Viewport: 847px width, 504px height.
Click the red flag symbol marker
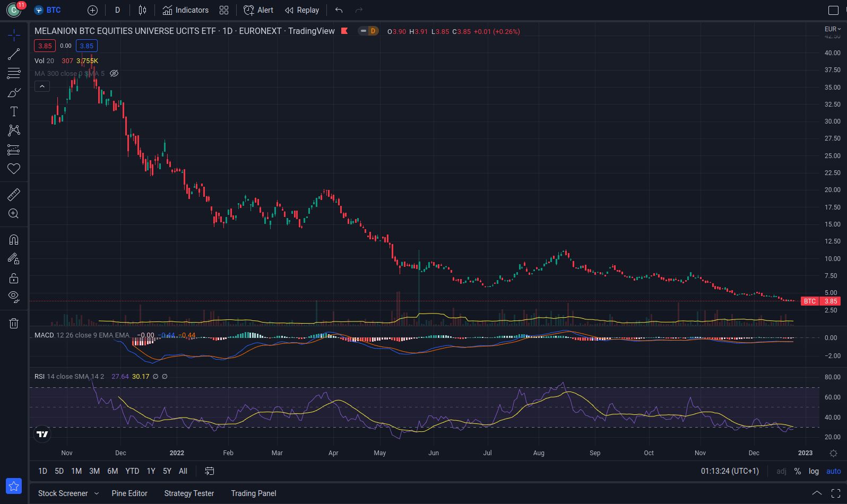[344, 31]
